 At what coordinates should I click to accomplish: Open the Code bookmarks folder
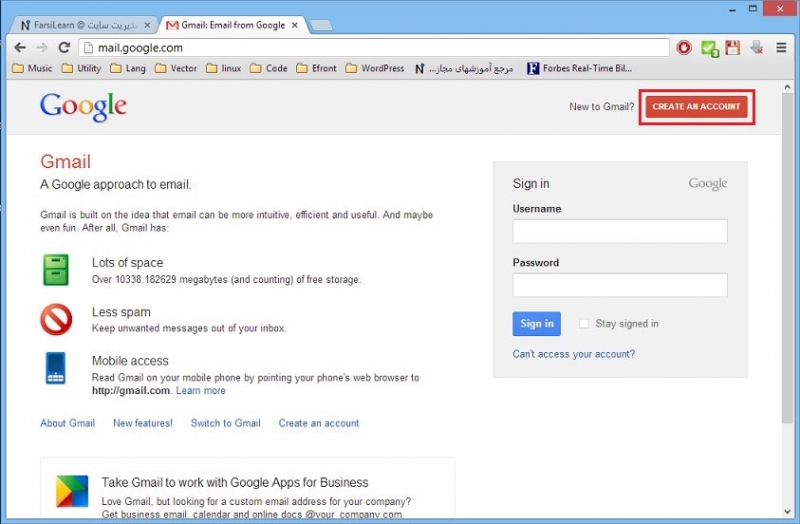(x=269, y=68)
